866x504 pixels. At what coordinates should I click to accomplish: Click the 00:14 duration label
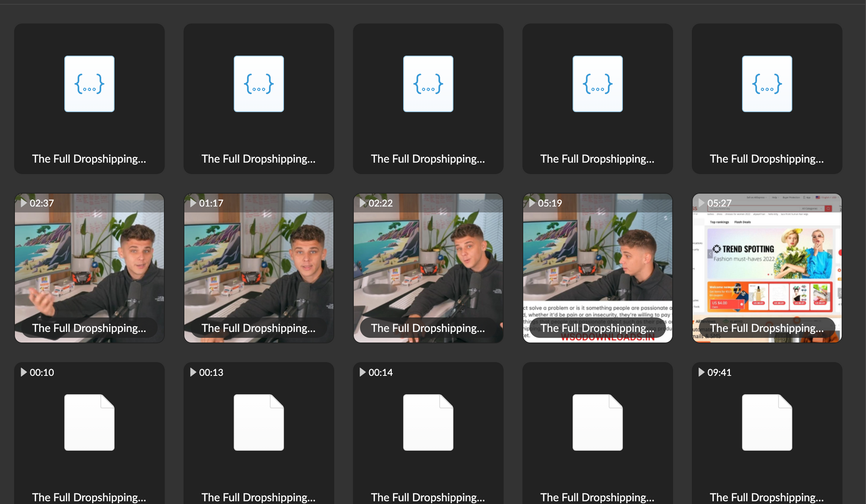[380, 372]
